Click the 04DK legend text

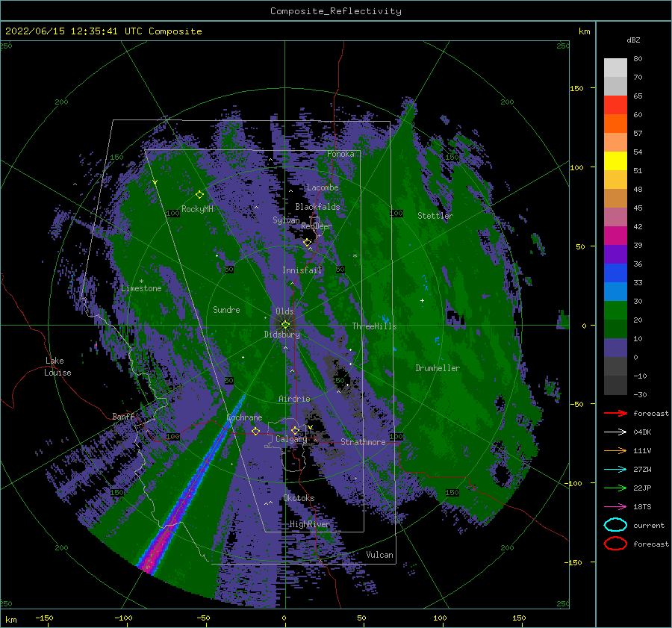pyautogui.click(x=642, y=432)
